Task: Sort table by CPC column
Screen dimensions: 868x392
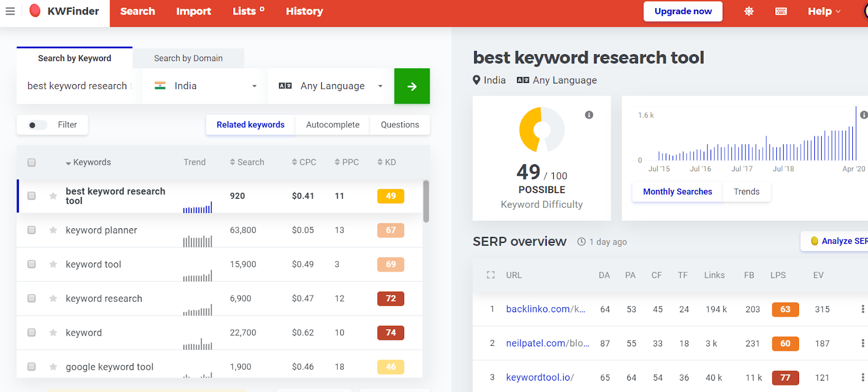Action: tap(304, 162)
